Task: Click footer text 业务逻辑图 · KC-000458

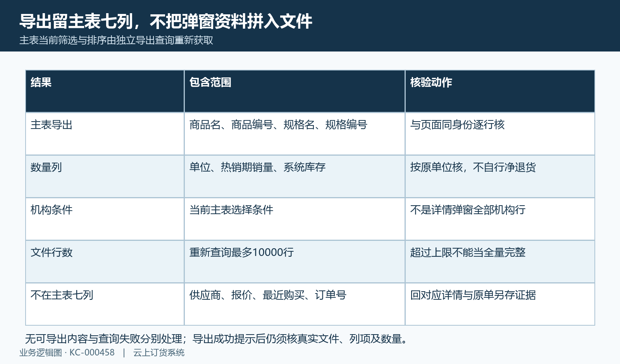Action: 67,353
